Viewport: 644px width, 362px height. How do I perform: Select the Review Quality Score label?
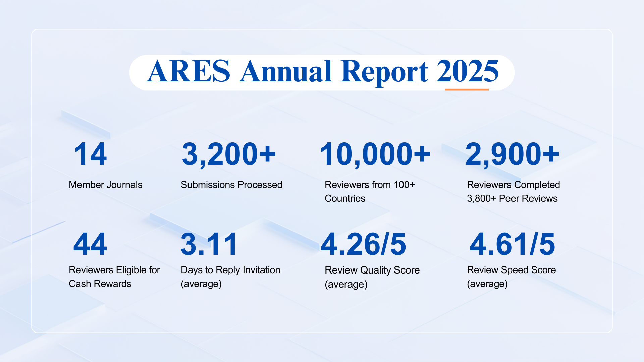coord(372,277)
